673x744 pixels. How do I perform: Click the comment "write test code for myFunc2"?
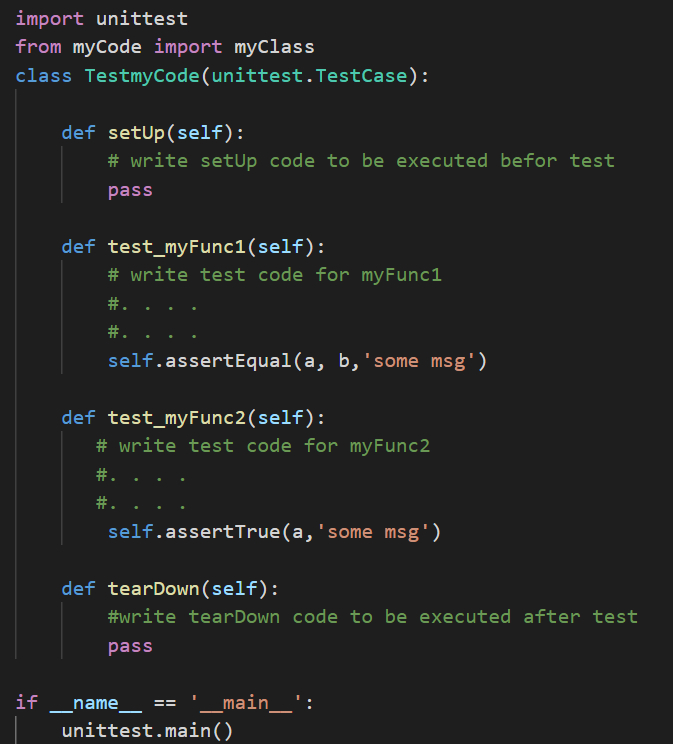263,445
